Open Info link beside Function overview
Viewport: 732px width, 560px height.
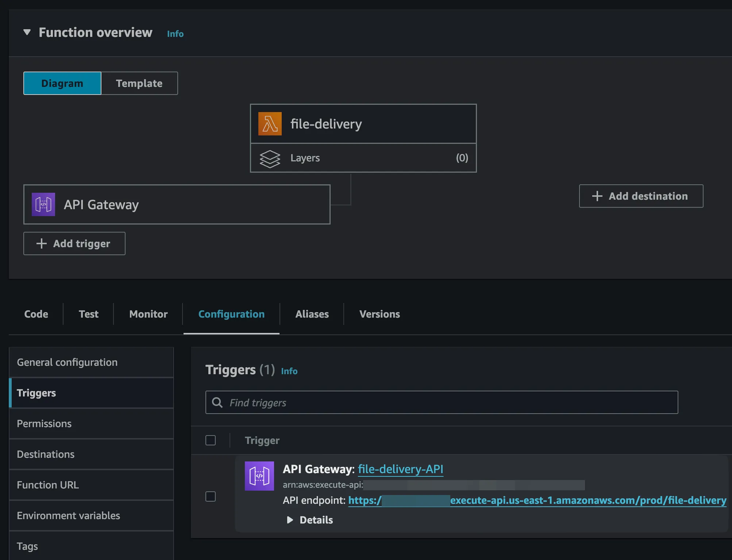point(175,34)
